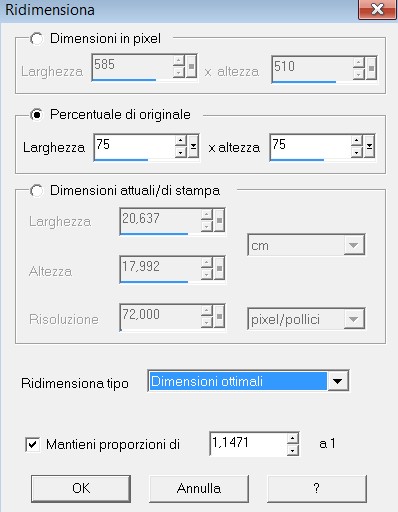The image size is (398, 512).
Task: Click the blue slider bar under percent Larghezza
Action: (121, 160)
